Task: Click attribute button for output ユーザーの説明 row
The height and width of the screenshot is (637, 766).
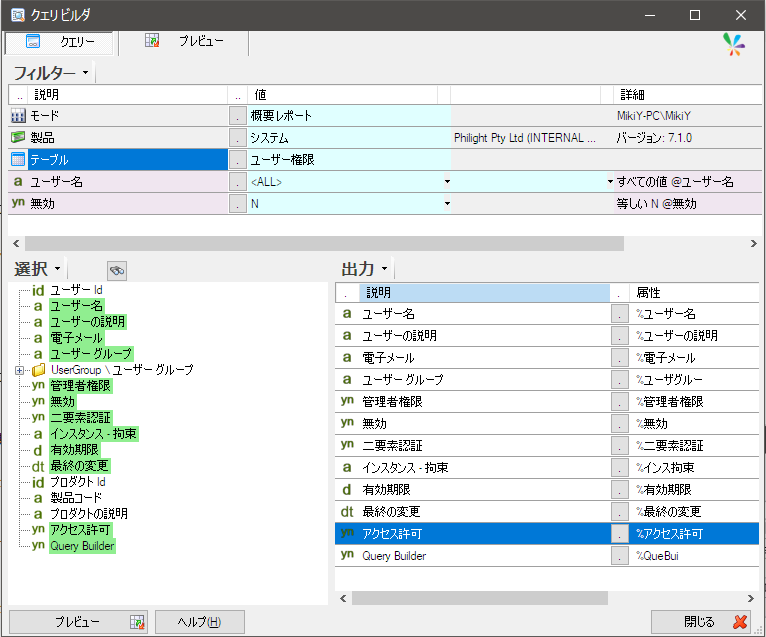Action: [619, 336]
